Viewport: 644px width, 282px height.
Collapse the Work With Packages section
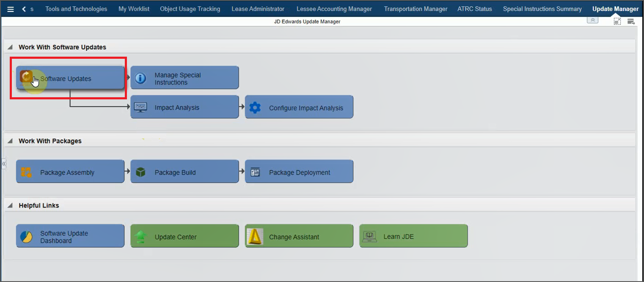[x=10, y=141]
